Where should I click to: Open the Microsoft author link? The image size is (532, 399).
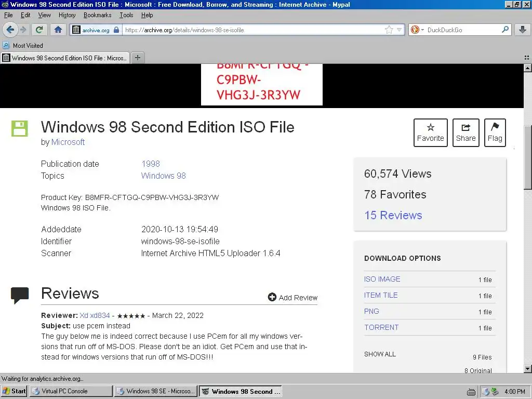click(68, 142)
